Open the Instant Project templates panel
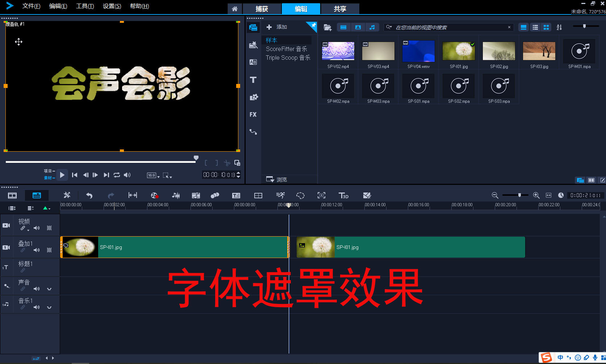Viewport: 606px width, 364px height. [253, 45]
